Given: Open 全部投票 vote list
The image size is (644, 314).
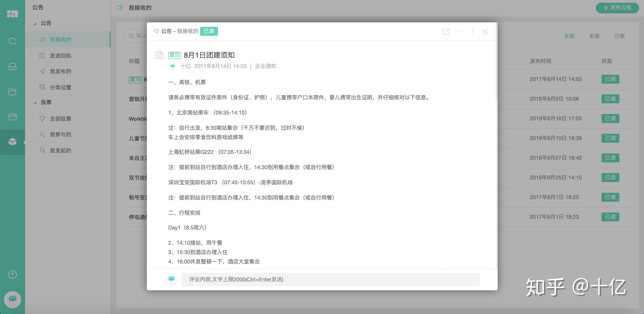Looking at the screenshot, I should point(60,119).
